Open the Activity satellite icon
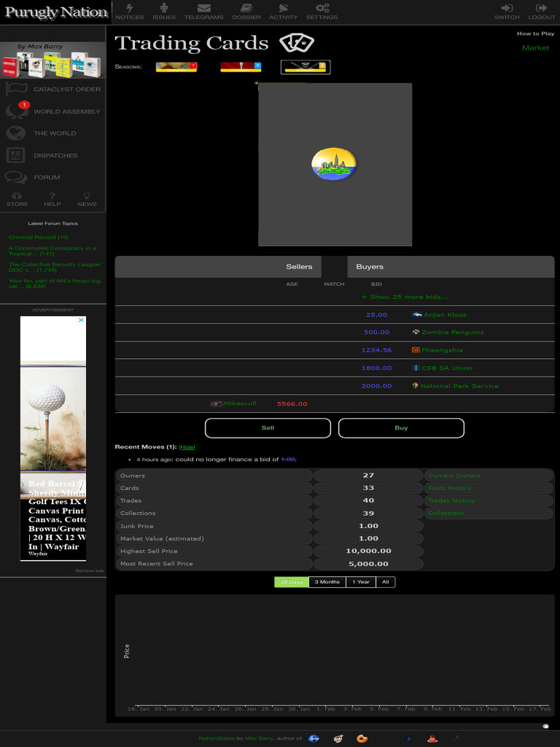Image resolution: width=560 pixels, height=747 pixels. click(x=284, y=8)
